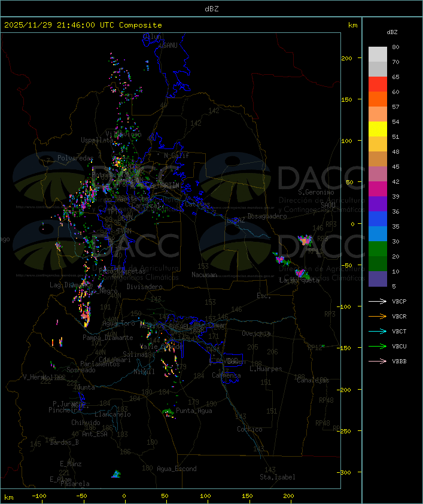Pick the purple swatch between 39 and 36
The height and width of the screenshot is (504, 423).
(378, 204)
